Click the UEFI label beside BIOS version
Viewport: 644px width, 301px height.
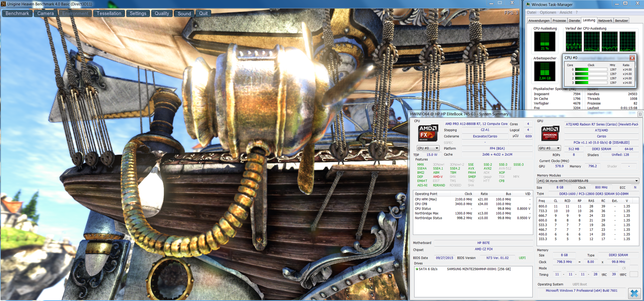point(522,258)
